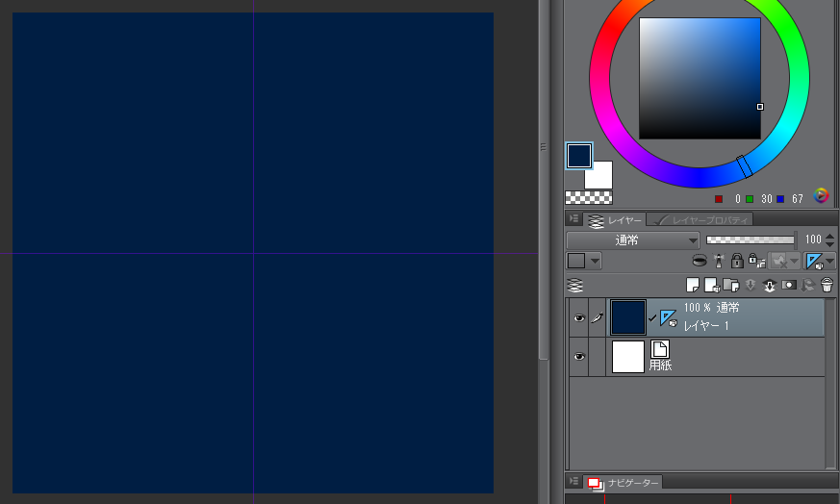Select the 用紙 layer name
The image size is (840, 504).
[x=660, y=365]
